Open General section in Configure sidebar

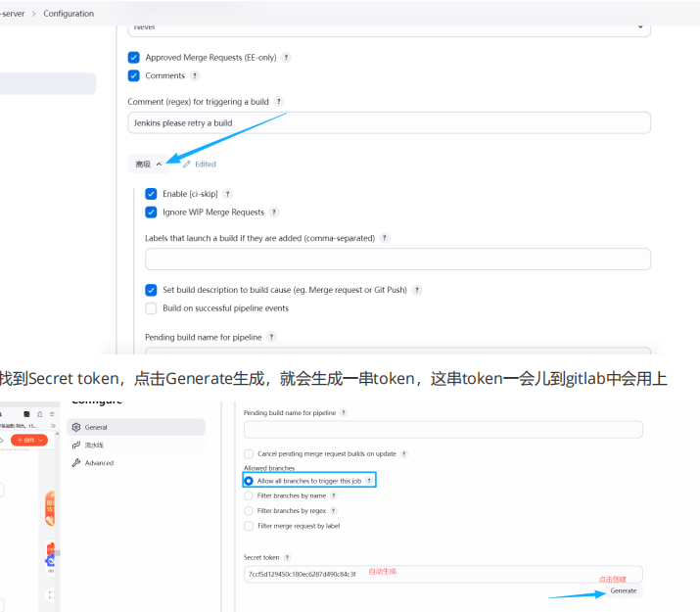coord(136,427)
